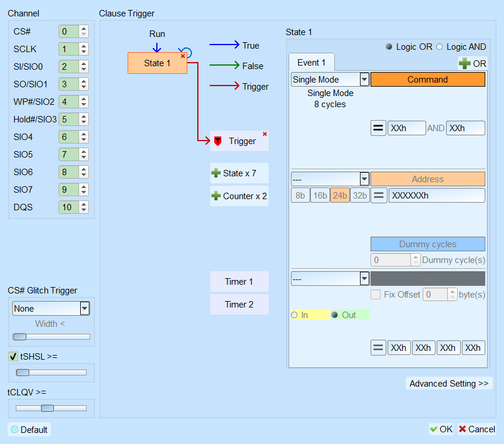Click the State 1 self-loop arrow icon
The height and width of the screenshot is (444, 504).
186,52
